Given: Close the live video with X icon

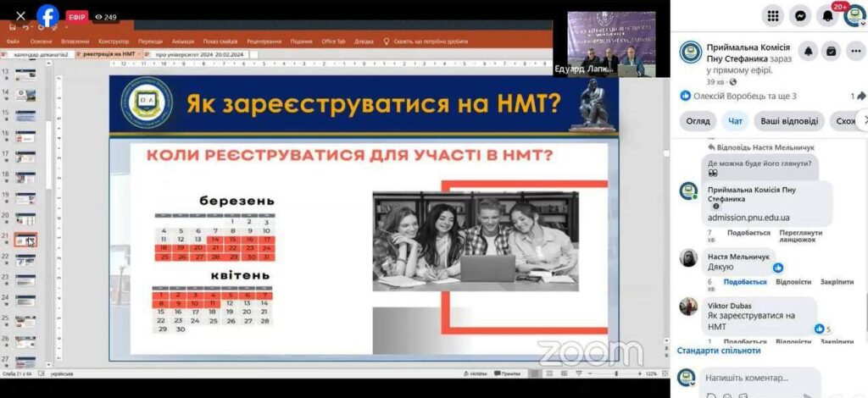Looking at the screenshot, I should pyautogui.click(x=20, y=16).
